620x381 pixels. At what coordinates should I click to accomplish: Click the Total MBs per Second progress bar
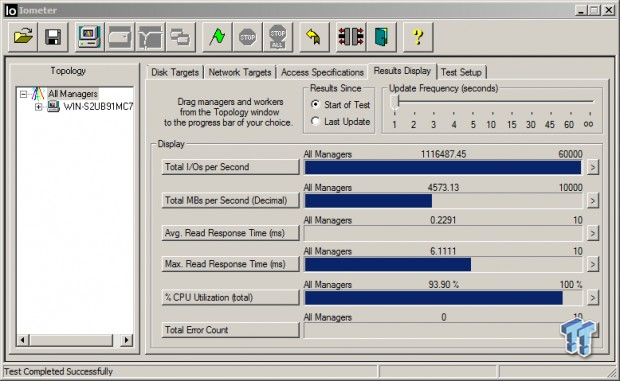tap(443, 201)
